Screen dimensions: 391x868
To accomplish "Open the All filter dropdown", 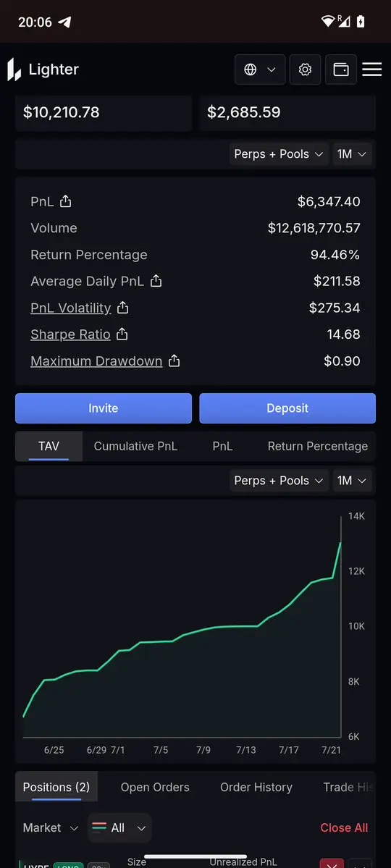I will point(119,827).
